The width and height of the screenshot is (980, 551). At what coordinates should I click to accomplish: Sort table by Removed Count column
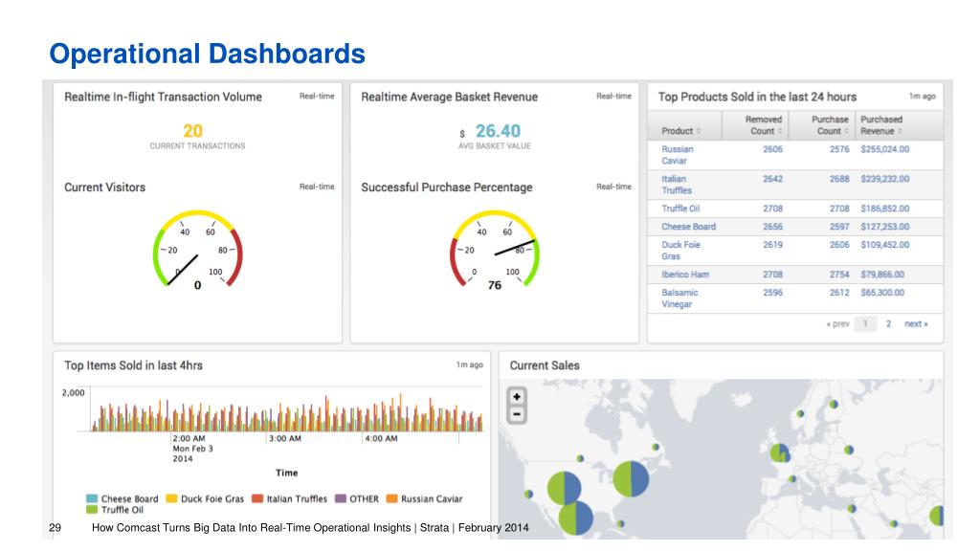763,125
